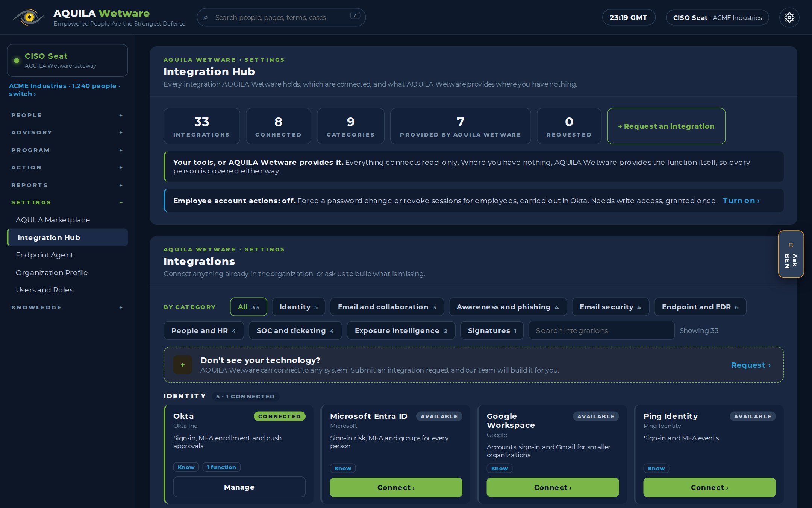Image resolution: width=812 pixels, height=508 pixels.
Task: Click Okta's Know tag
Action: point(186,467)
